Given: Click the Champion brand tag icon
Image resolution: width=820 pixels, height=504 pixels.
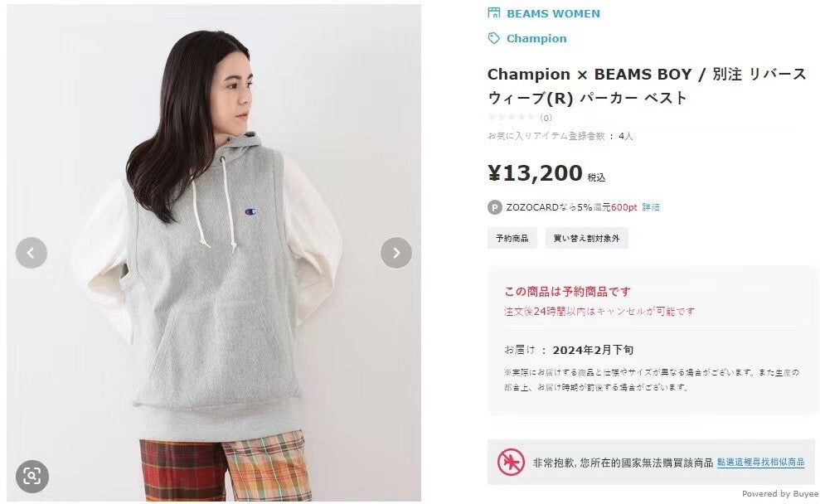Looking at the screenshot, I should (493, 38).
